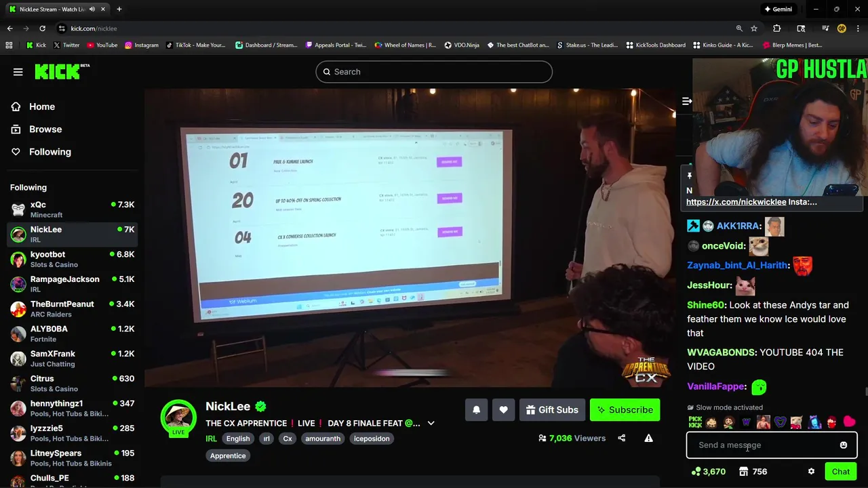Screen dimensions: 868x488
Task: Click the Gift Subs button
Action: point(552,409)
